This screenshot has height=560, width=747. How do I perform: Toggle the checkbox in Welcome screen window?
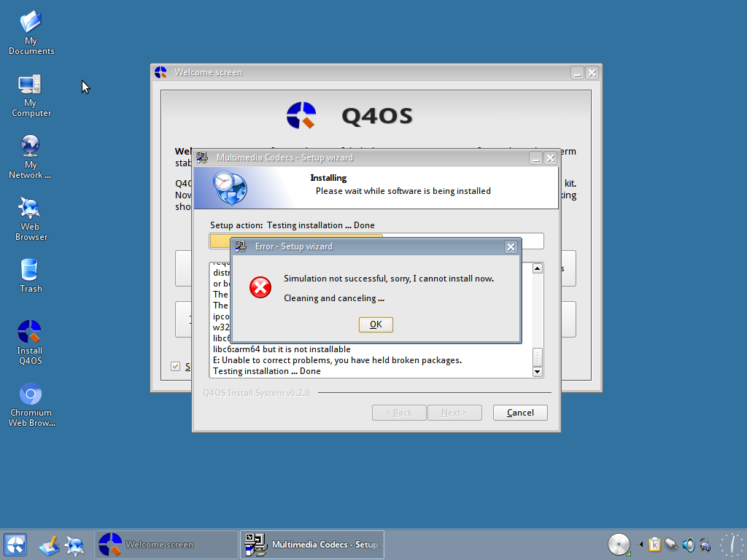click(x=175, y=366)
